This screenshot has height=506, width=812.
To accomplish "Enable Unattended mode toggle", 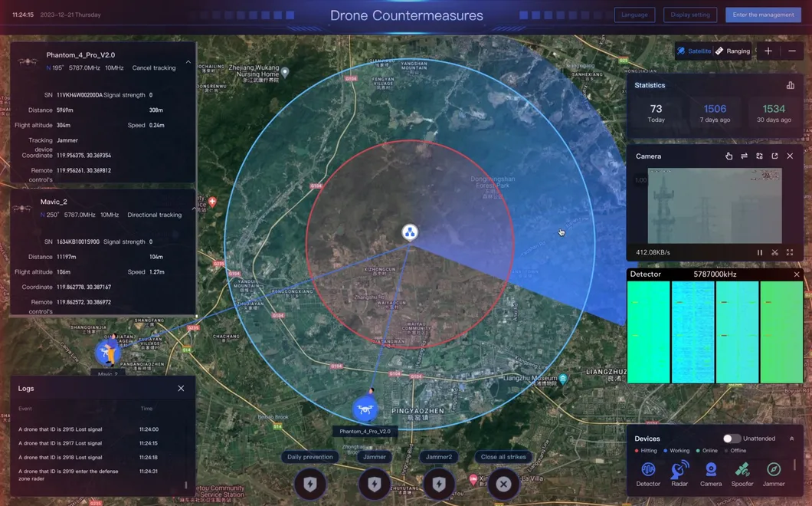I will click(732, 438).
